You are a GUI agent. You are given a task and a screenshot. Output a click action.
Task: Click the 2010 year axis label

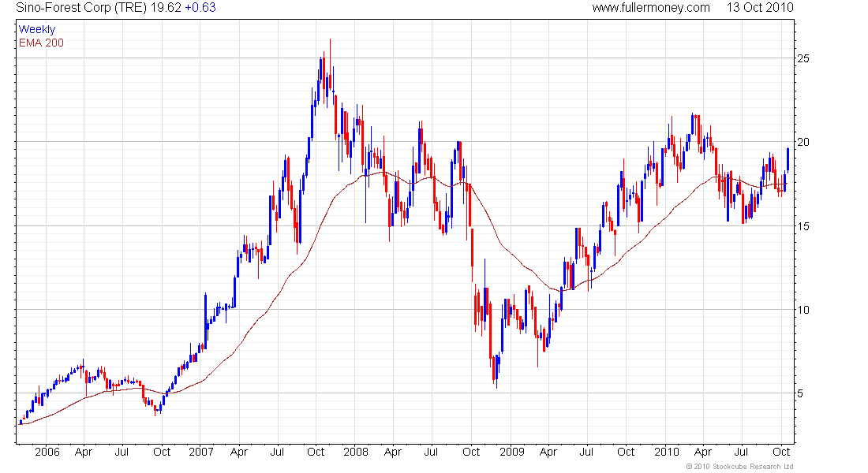(x=667, y=452)
